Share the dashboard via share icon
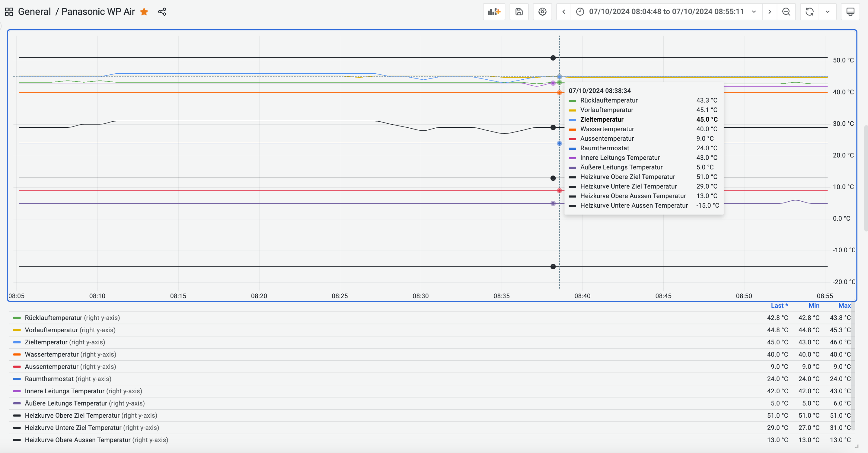 point(162,12)
